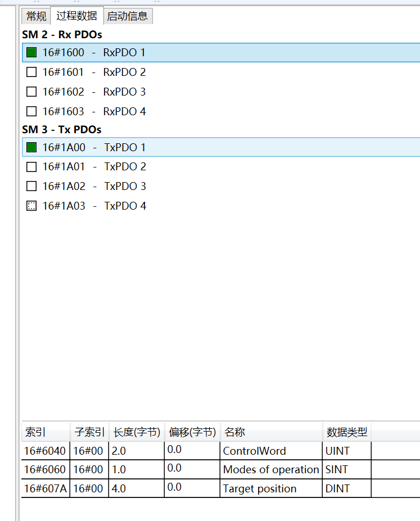Select the TxPDO 3 row label
The image size is (420, 521).
coord(125,186)
